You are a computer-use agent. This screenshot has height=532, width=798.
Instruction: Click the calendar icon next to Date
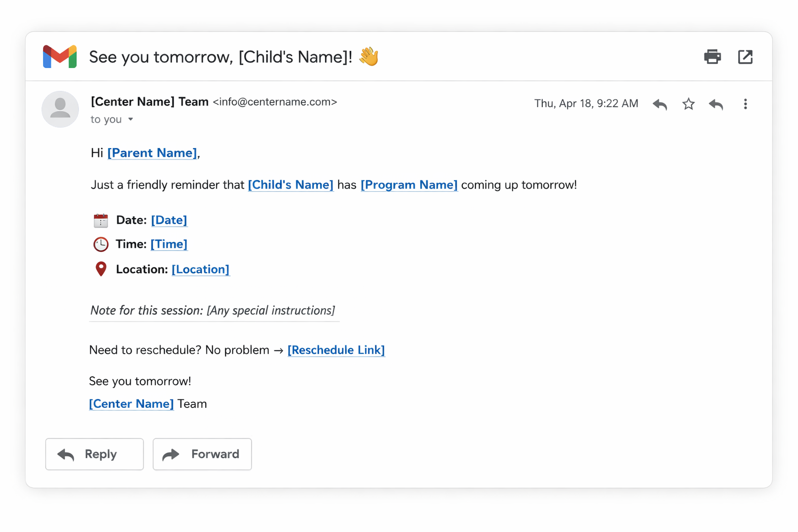(101, 220)
